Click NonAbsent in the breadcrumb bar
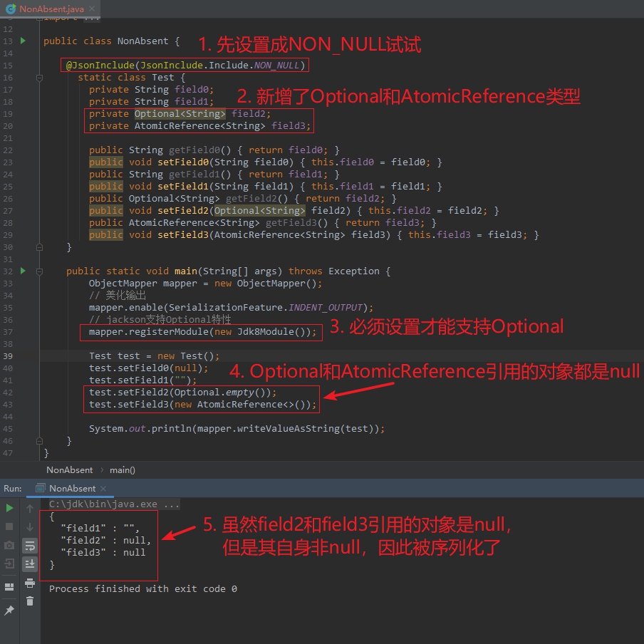 pyautogui.click(x=69, y=470)
